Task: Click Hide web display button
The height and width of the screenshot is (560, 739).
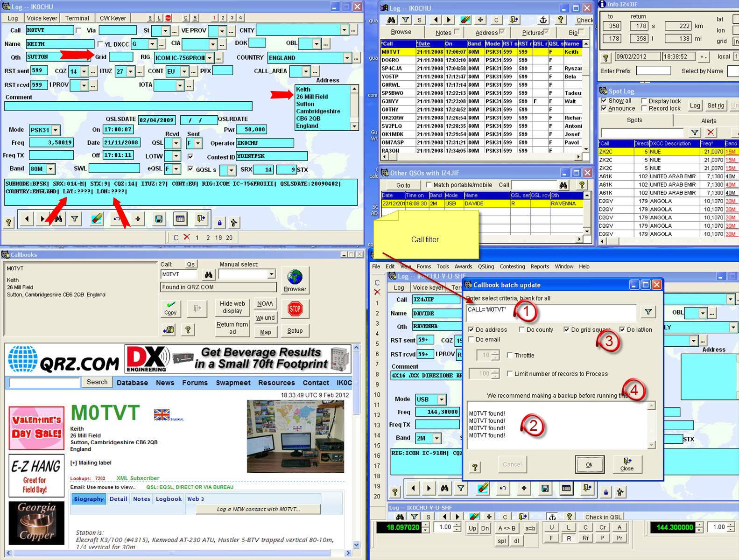Action: pos(232,307)
